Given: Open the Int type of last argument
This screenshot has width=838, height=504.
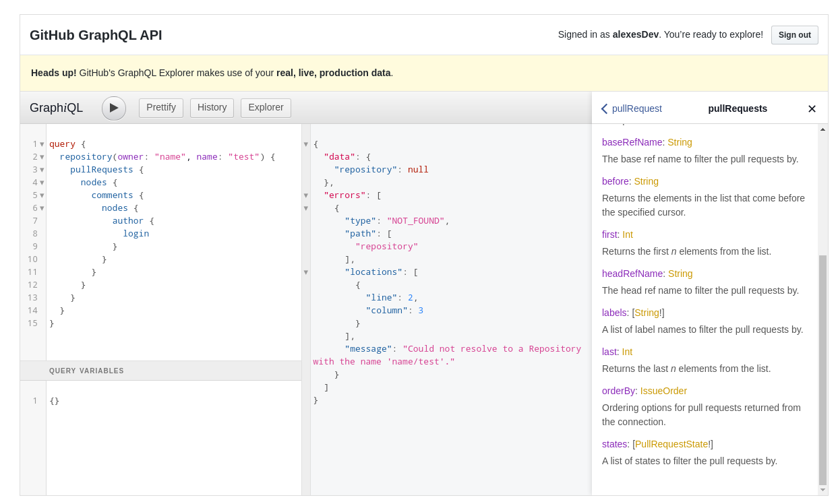Looking at the screenshot, I should click(x=627, y=352).
